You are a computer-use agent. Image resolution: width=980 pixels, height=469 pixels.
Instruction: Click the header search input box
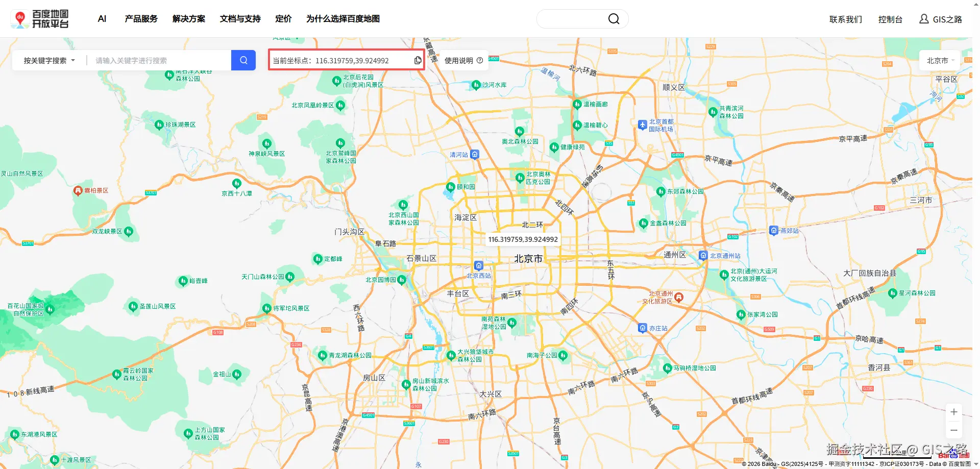coord(572,19)
